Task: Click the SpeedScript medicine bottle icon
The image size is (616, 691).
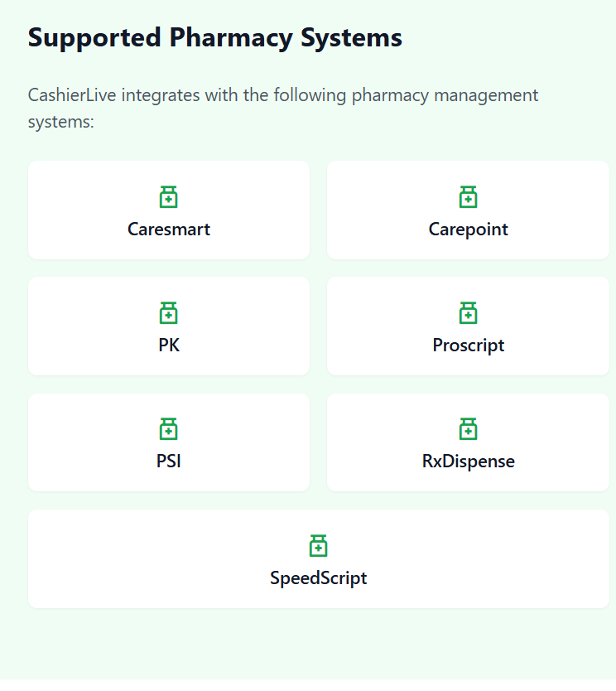Action: pos(318,545)
